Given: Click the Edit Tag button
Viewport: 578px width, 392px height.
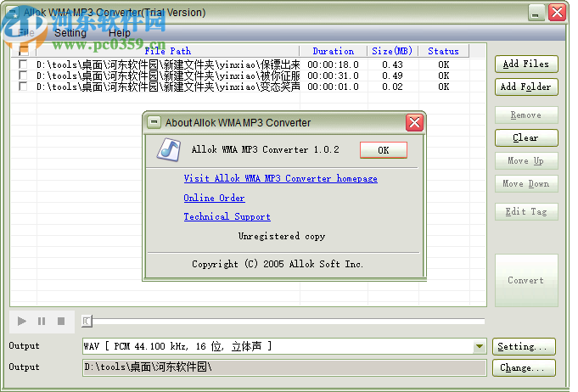Looking at the screenshot, I should tap(526, 211).
